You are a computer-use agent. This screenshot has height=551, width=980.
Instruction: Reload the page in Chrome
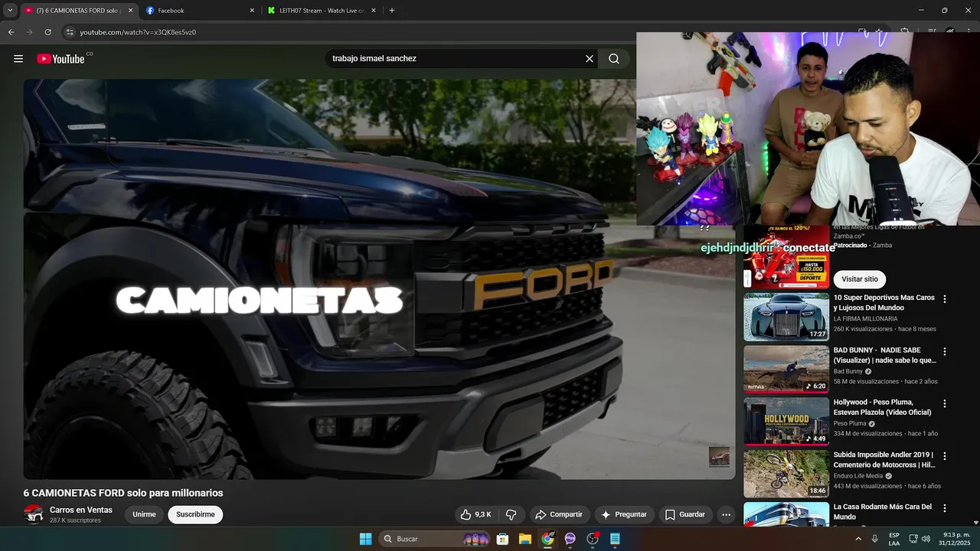coord(47,32)
